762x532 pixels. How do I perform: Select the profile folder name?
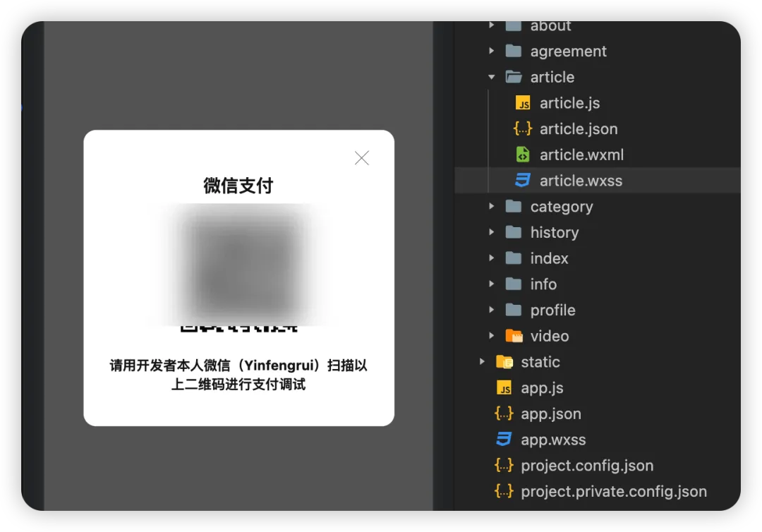click(x=552, y=310)
